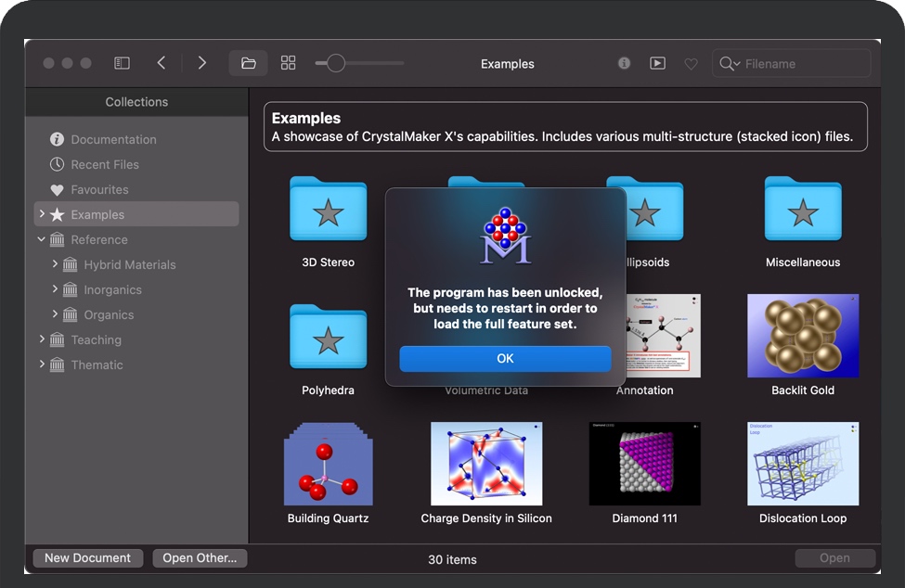Select Recent Files in the sidebar
The width and height of the screenshot is (905, 588).
105,165
